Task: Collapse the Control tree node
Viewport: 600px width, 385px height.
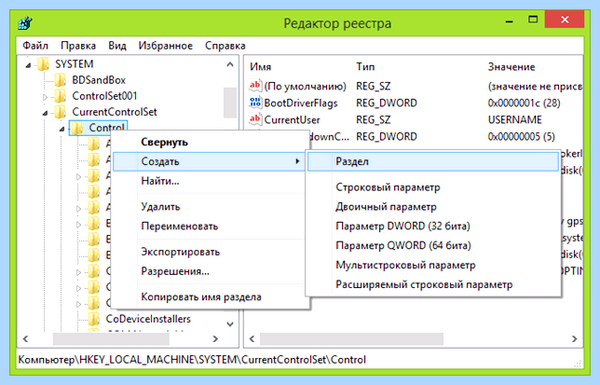Action: point(62,129)
